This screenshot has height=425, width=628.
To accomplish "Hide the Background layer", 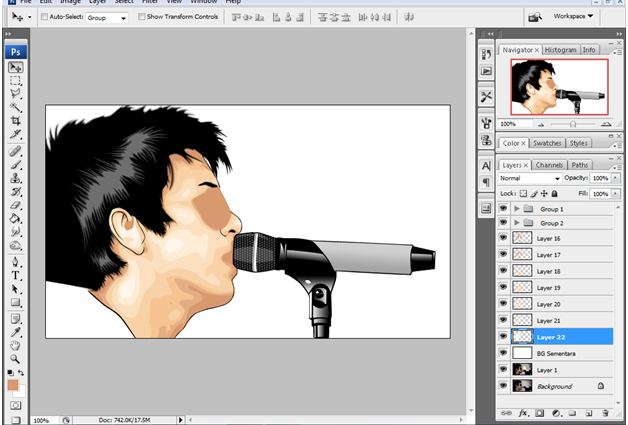I will point(503,386).
